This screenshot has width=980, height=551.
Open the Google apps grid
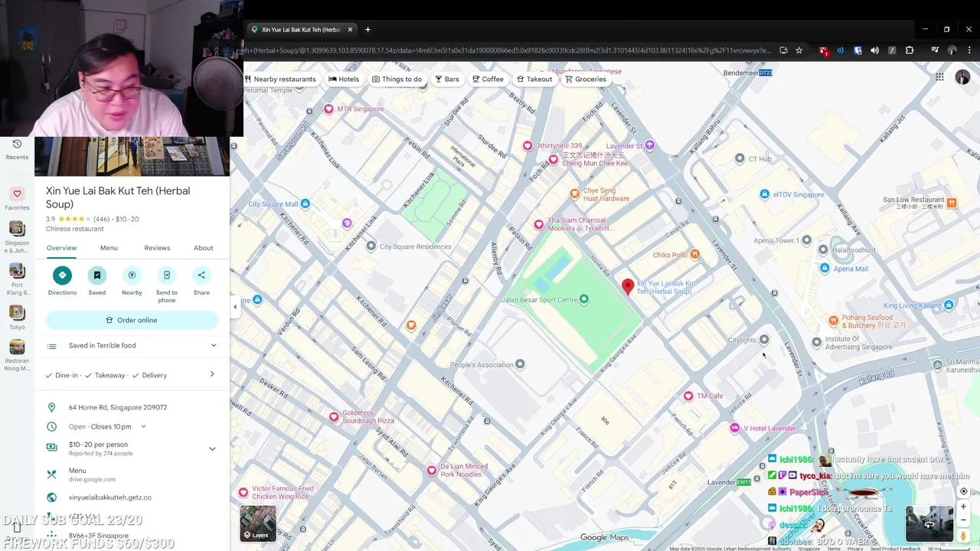point(939,77)
